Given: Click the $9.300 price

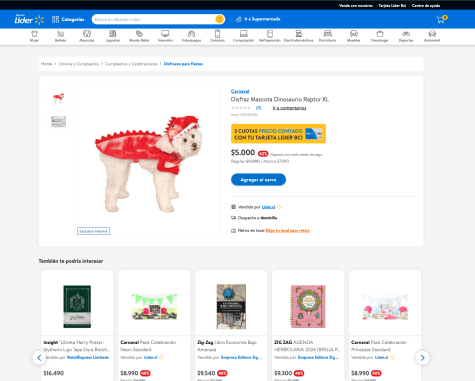Looking at the screenshot, I should (283, 373).
